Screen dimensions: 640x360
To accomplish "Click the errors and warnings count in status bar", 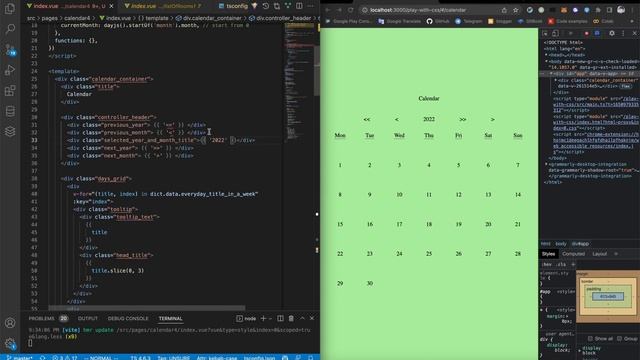I will point(64,358).
